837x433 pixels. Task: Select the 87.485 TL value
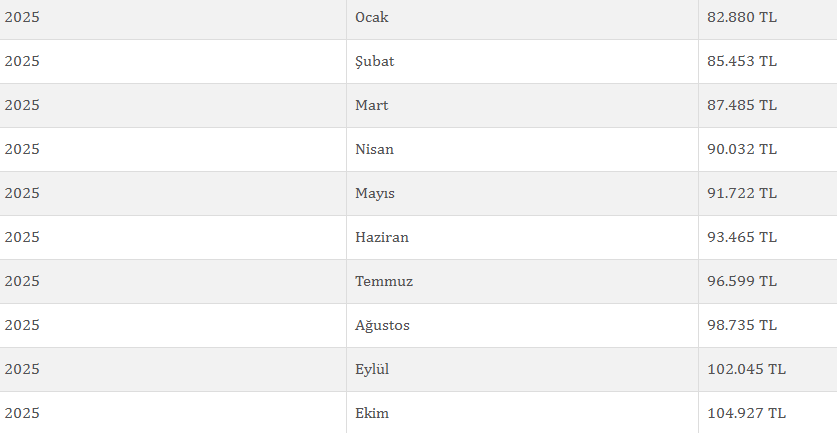pos(742,105)
